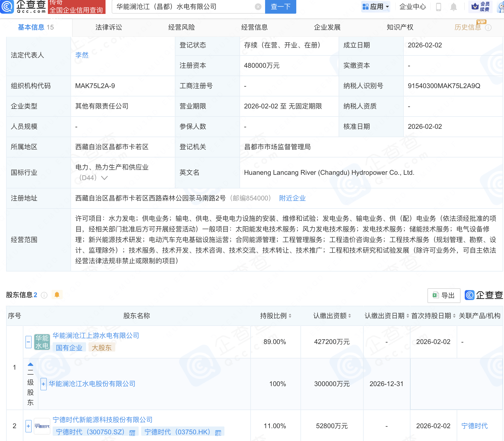Switch to the 法律诉讼 tab
The height and width of the screenshot is (441, 504).
[x=109, y=27]
